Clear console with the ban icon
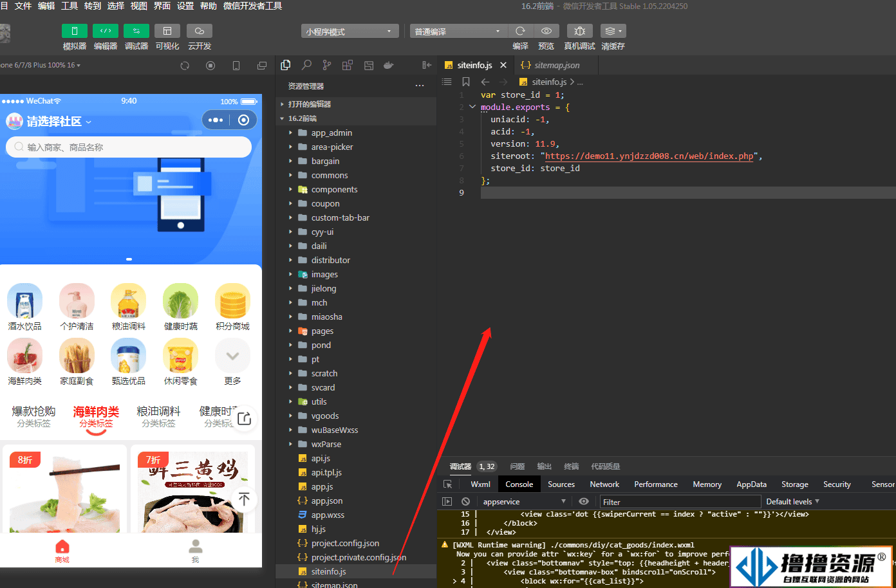This screenshot has height=588, width=896. pos(465,502)
